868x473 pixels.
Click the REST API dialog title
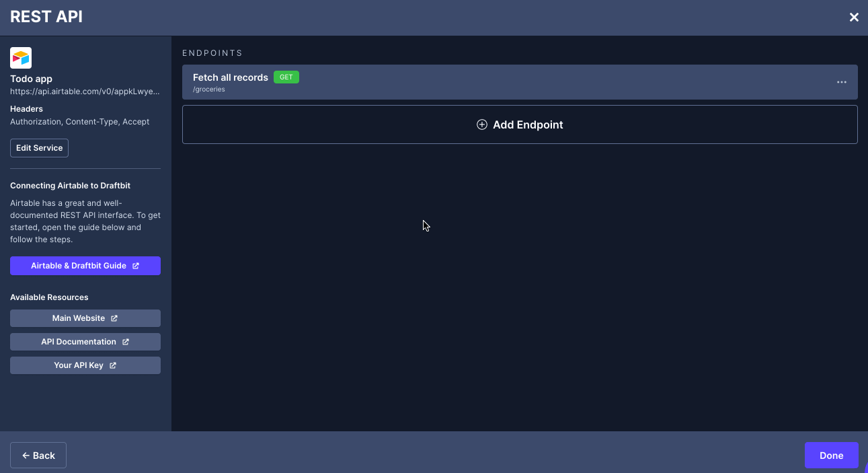click(46, 17)
